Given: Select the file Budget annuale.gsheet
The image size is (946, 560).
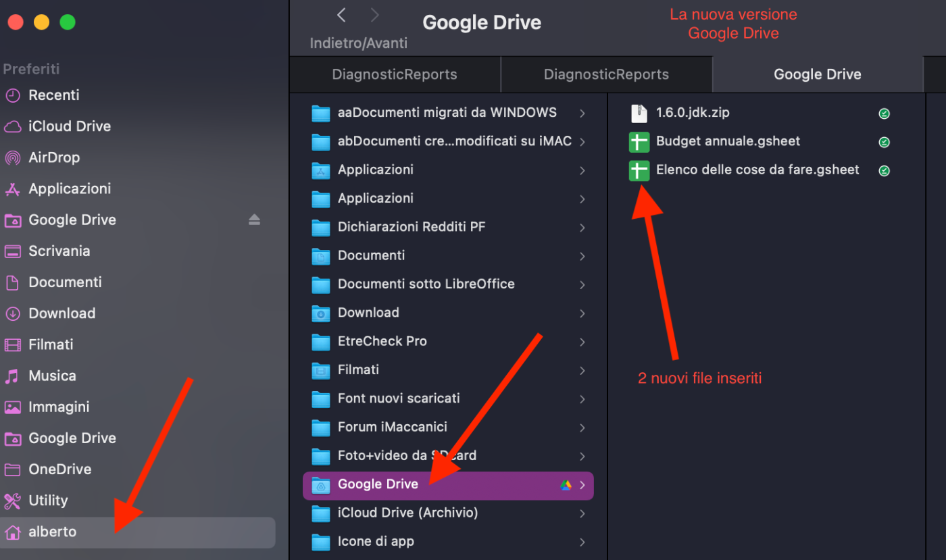Looking at the screenshot, I should tap(728, 141).
